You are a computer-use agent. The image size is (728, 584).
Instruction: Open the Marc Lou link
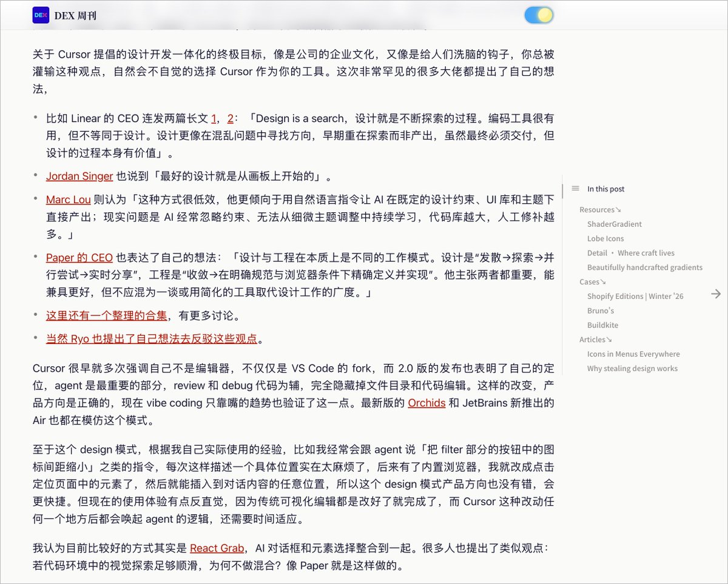pos(69,200)
